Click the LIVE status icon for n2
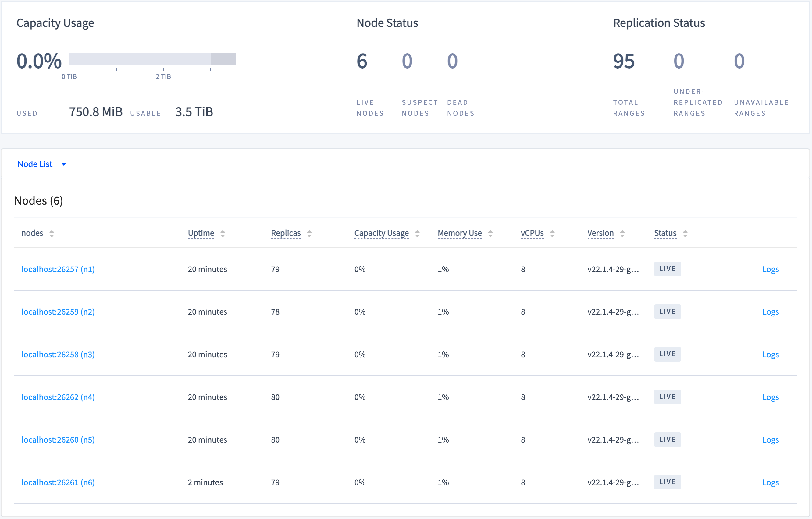The image size is (812, 519). point(668,312)
